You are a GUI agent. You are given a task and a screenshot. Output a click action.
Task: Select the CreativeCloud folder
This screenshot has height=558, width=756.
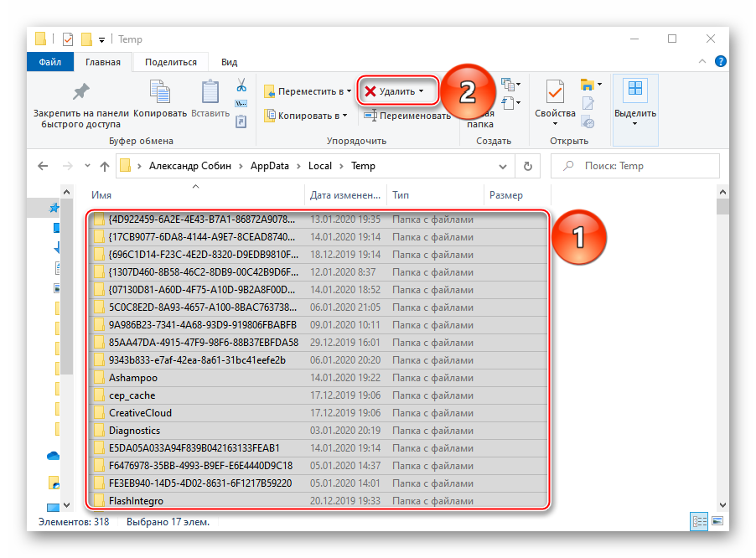click(x=140, y=413)
